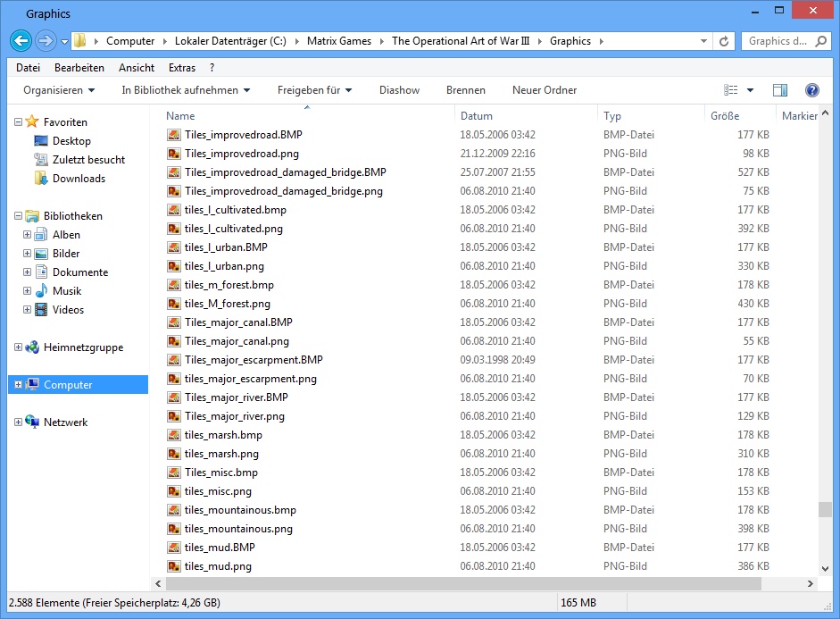840x619 pixels.
Task: Sort by Größe column header
Action: pos(725,116)
